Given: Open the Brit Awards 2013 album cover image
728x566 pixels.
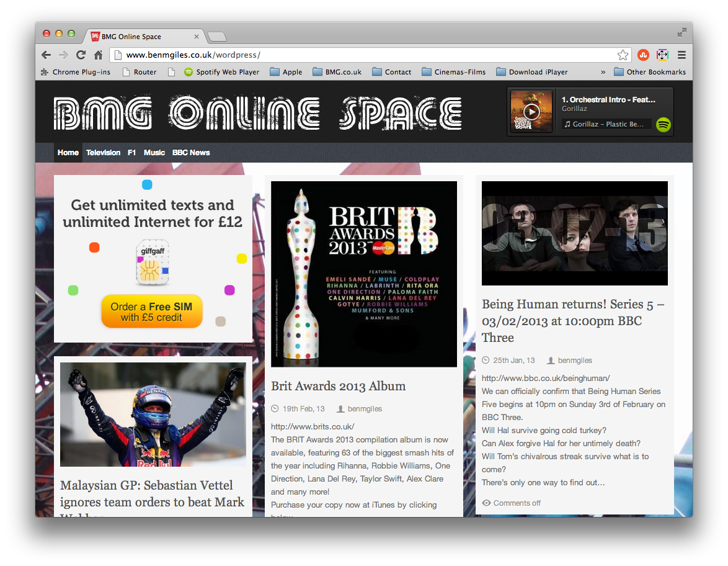Looking at the screenshot, I should (x=364, y=274).
